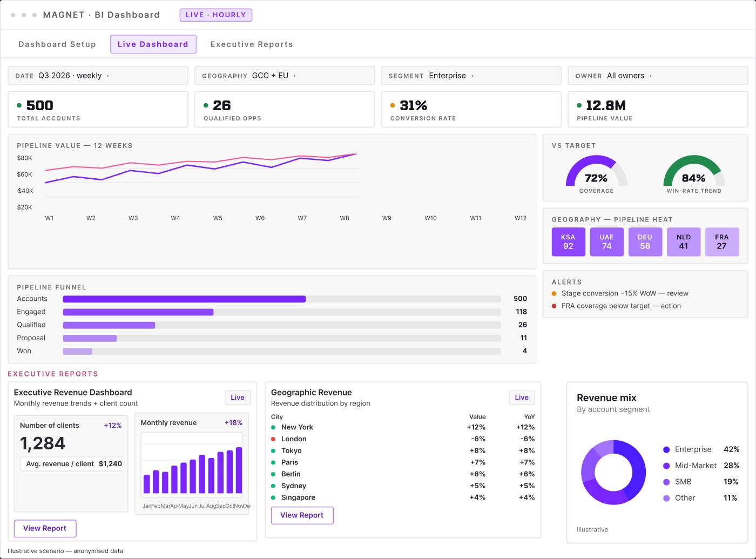Select the New York row
Image resolution: width=756 pixels, height=559 pixels.
click(x=403, y=427)
